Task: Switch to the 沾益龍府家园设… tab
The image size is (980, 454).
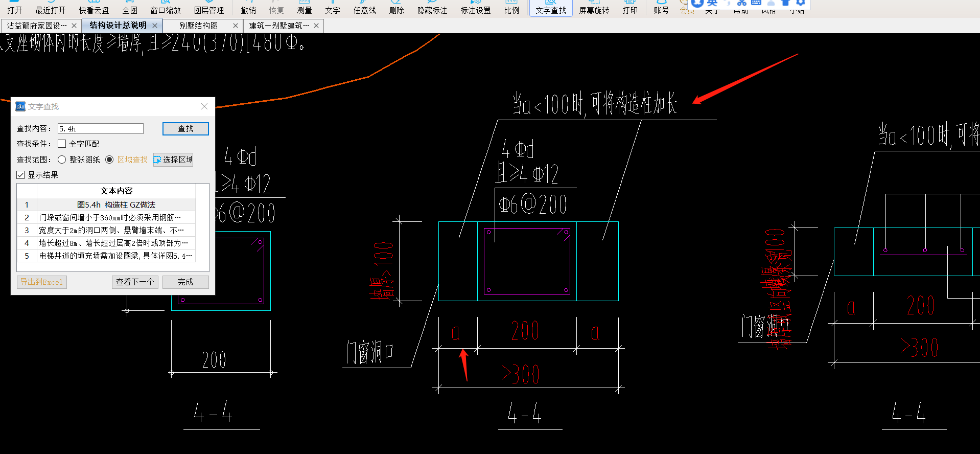Action: pos(37,26)
